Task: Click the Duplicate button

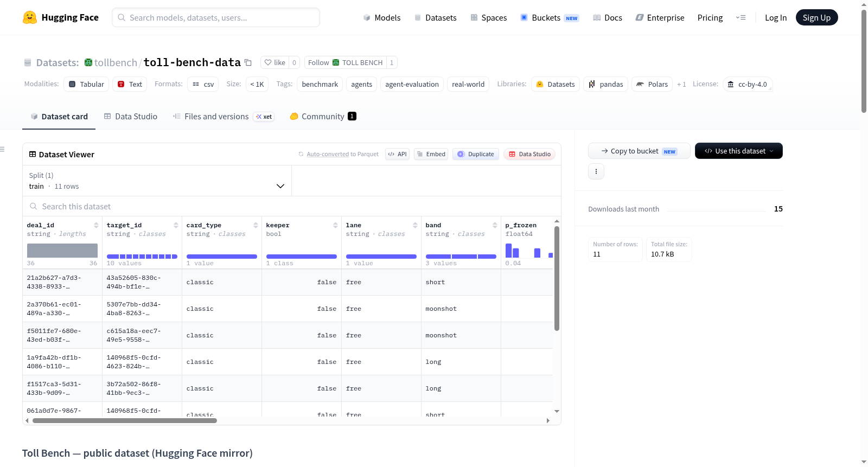Action: click(x=476, y=154)
